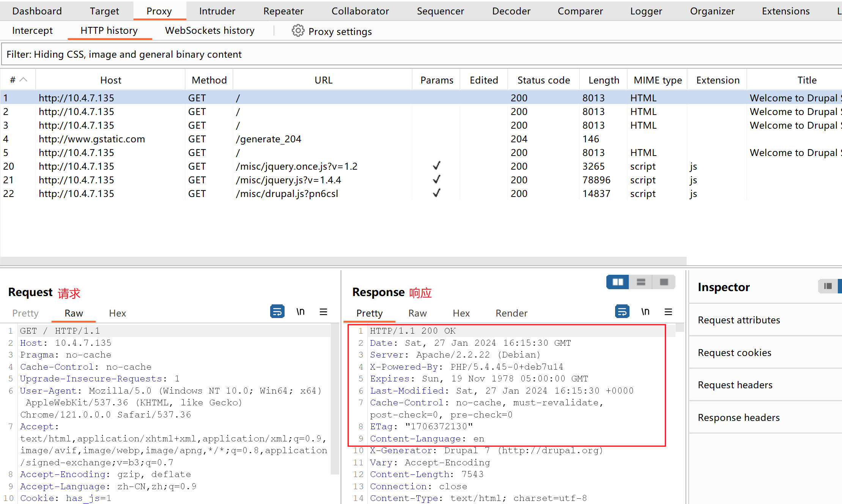This screenshot has width=842, height=504.
Task: Click 204 status code in row 4
Action: (519, 139)
